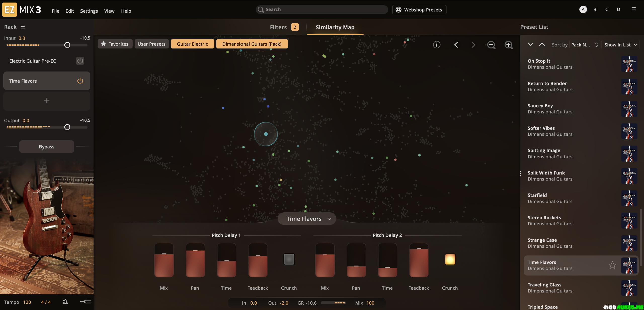
Task: Select snapshot D
Action: click(618, 9)
